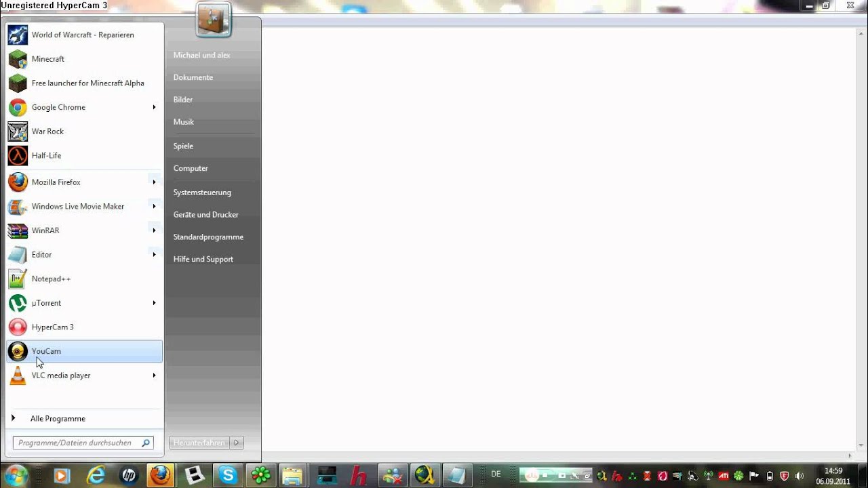Image resolution: width=868 pixels, height=488 pixels.
Task: Click the Windows Media Player taskbar icon
Action: point(61,476)
